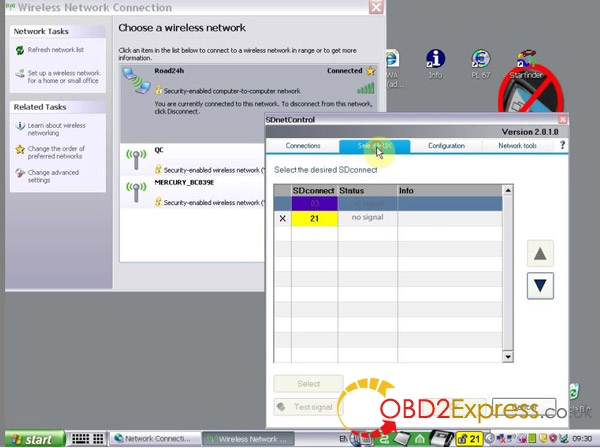Viewport: 600px width, 448px height.
Task: Click the MERCURY_BC839E network antenna icon
Action: [x=133, y=189]
